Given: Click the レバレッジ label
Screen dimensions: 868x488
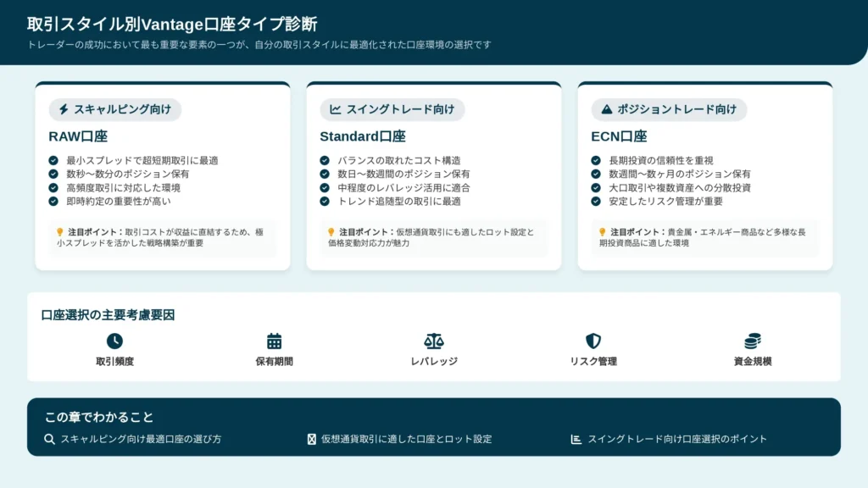Looking at the screenshot, I should pyautogui.click(x=434, y=361).
